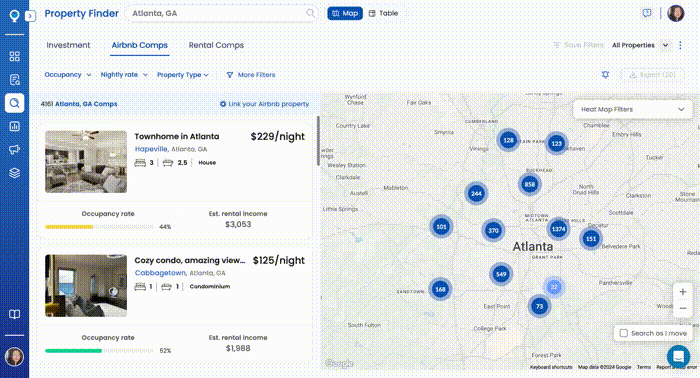Image resolution: width=700 pixels, height=378 pixels.
Task: Click the top-right profile avatar
Action: pos(675,13)
